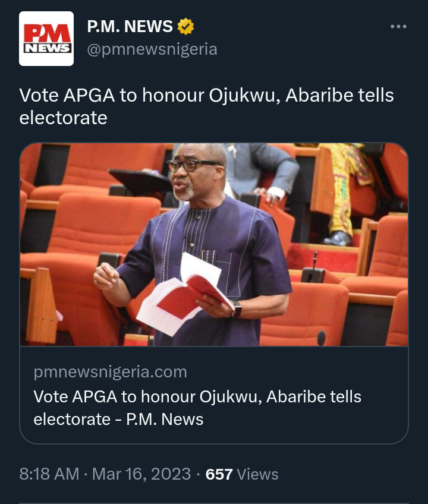Click the man's eyeglasses in the photo
The height and width of the screenshot is (504, 428).
(190, 165)
